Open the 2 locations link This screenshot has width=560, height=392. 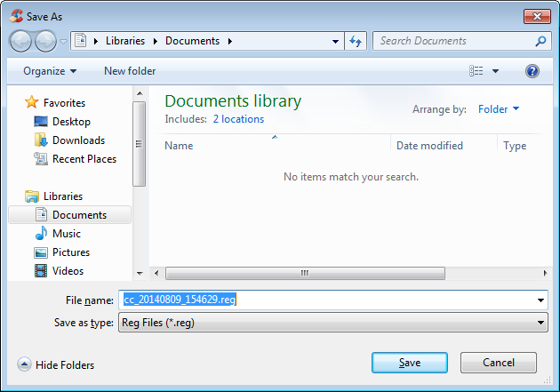pos(237,119)
